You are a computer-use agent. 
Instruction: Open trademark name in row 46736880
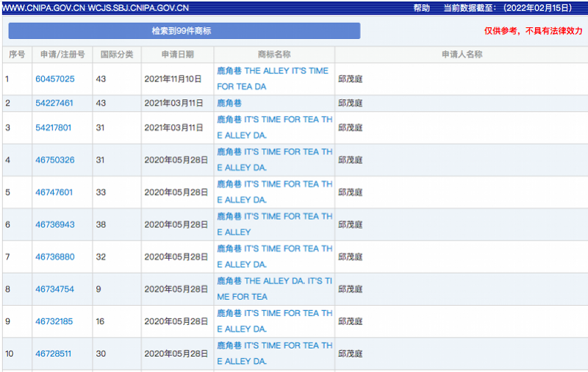(x=274, y=256)
